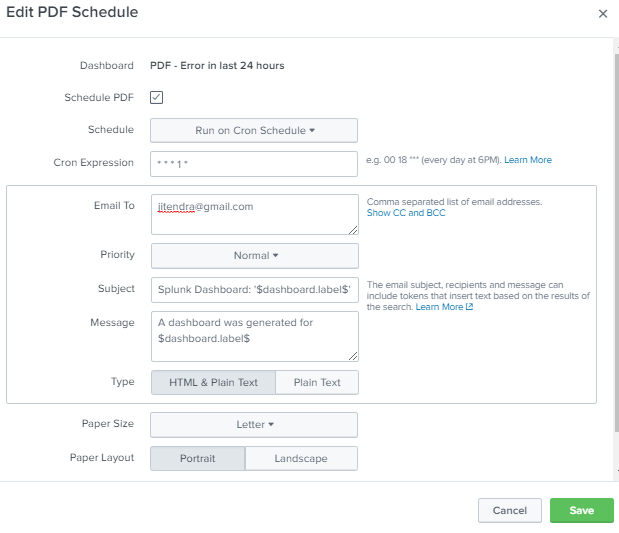
Task: Close the Edit PDF Schedule dialog
Action: point(602,14)
